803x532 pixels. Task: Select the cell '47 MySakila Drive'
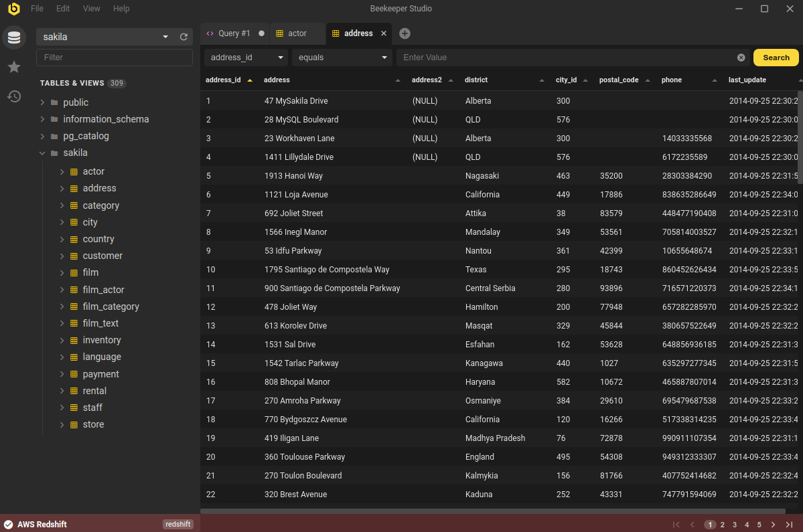[x=296, y=101]
